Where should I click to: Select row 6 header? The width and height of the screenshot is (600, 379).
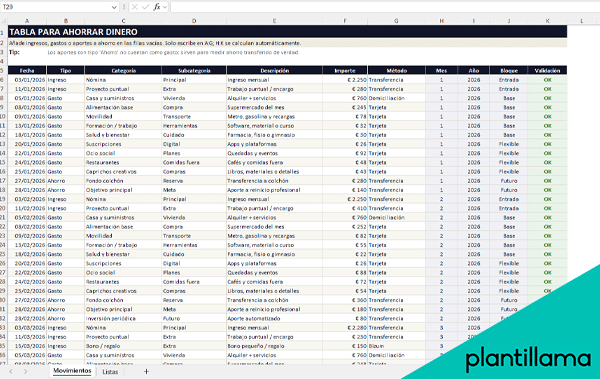click(x=3, y=80)
